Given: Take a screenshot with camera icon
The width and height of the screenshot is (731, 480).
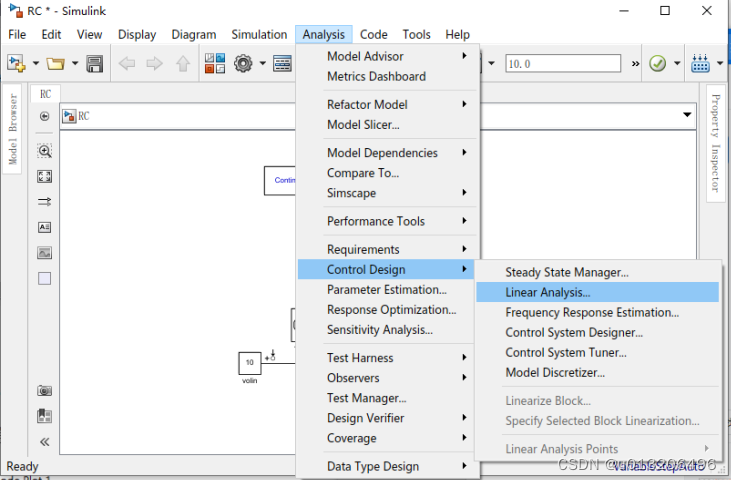Looking at the screenshot, I should pos(44,391).
